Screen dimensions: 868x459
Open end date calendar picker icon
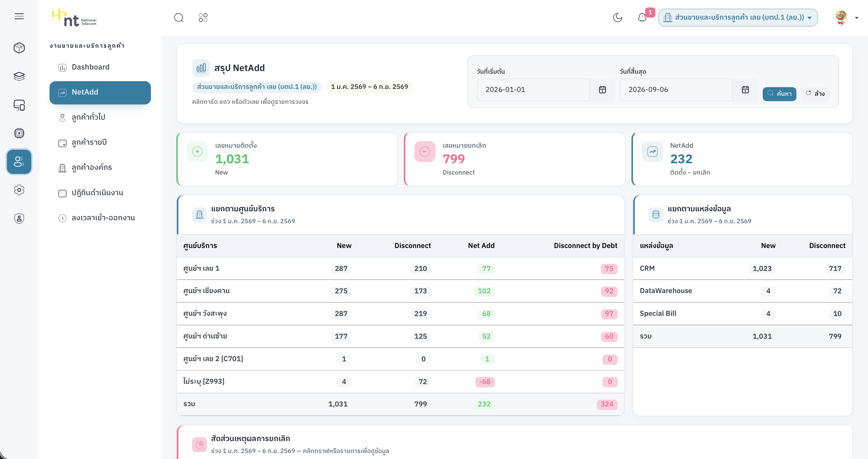click(x=745, y=90)
